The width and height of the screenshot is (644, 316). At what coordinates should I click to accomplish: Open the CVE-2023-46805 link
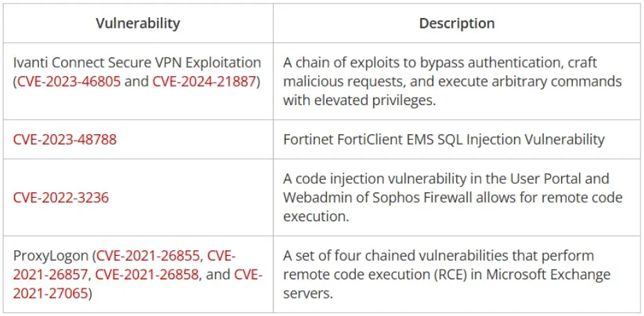(69, 81)
